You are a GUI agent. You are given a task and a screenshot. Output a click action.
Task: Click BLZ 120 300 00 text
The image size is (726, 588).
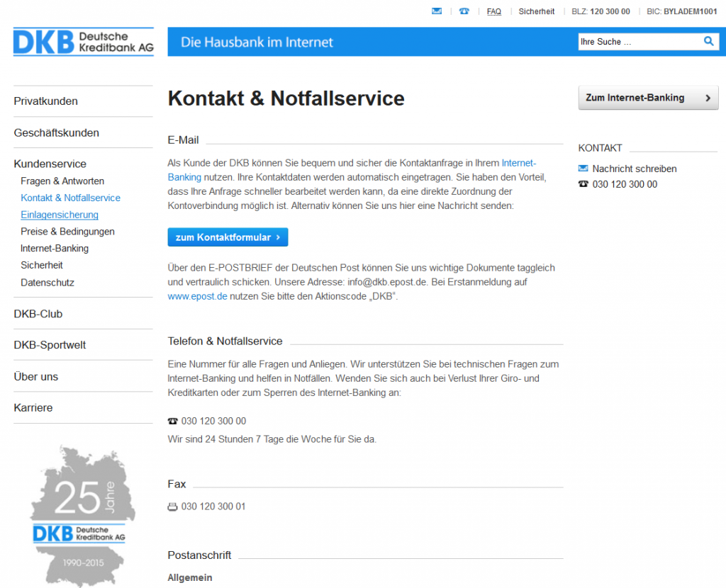[601, 11]
